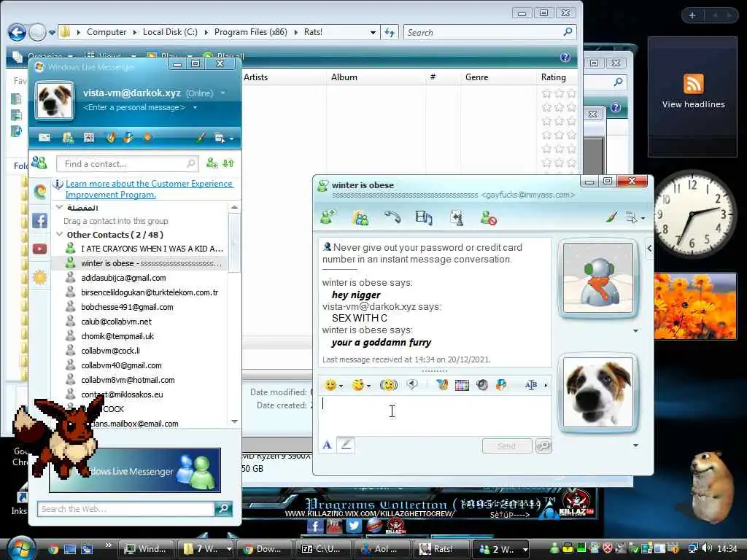Click the contact list scrollbar down arrow
The image size is (747, 560).
(x=234, y=421)
